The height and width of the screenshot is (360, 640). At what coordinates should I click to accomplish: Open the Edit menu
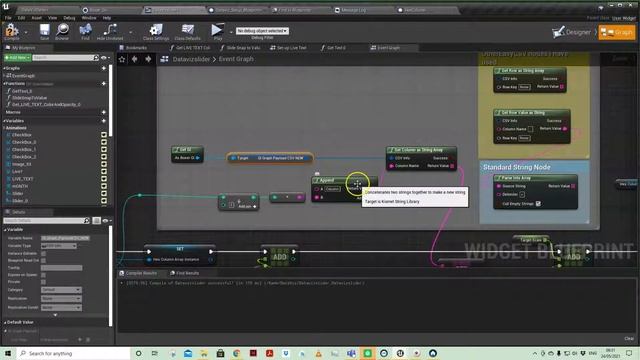[x=21, y=18]
